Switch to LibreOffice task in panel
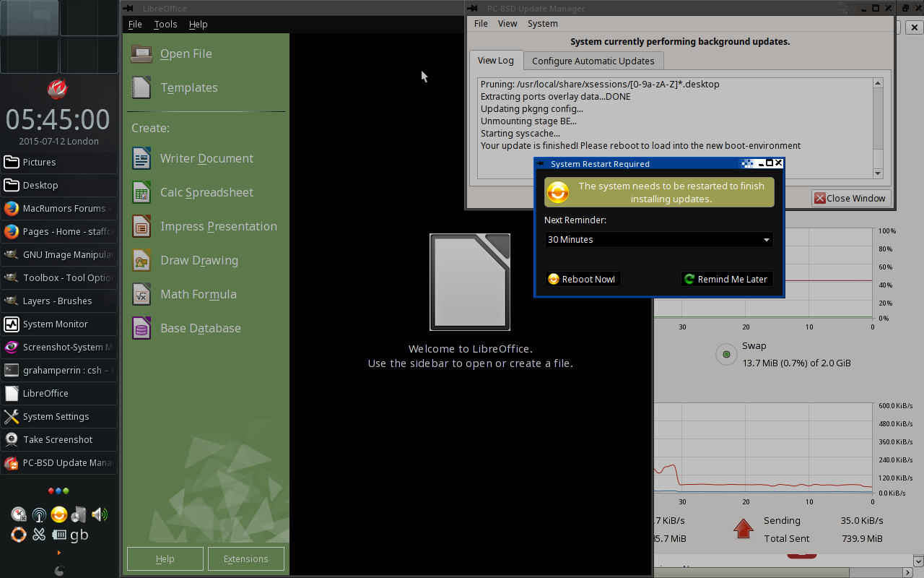Image resolution: width=924 pixels, height=578 pixels. coord(58,394)
